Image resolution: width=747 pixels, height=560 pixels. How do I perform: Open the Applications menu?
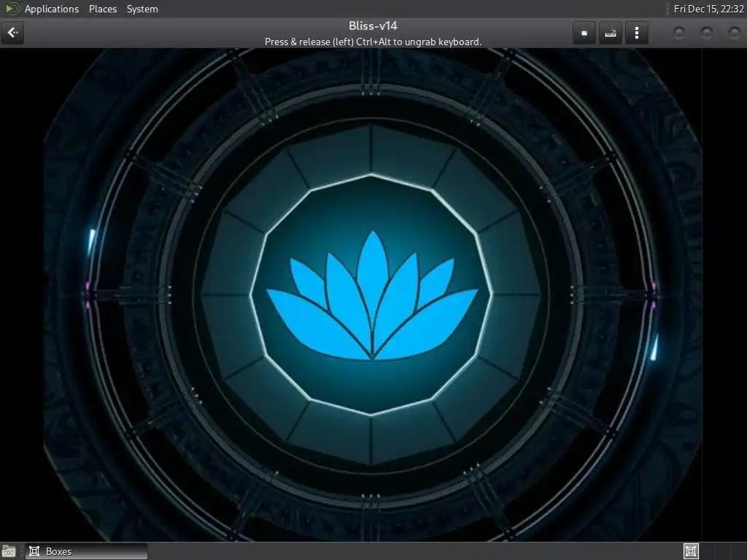click(52, 9)
